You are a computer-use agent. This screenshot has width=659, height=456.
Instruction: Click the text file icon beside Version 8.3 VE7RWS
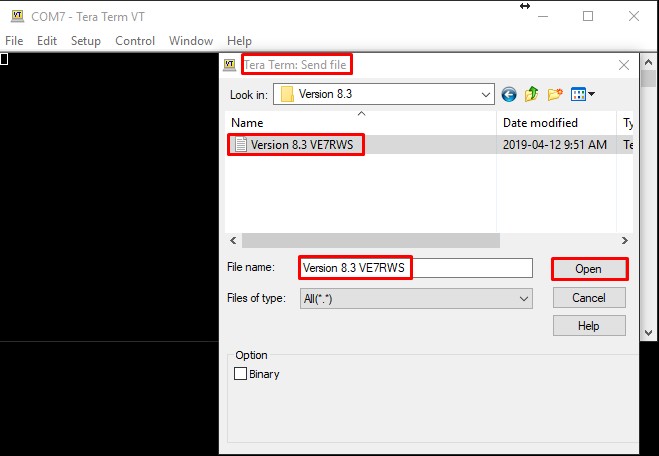pyautogui.click(x=241, y=145)
